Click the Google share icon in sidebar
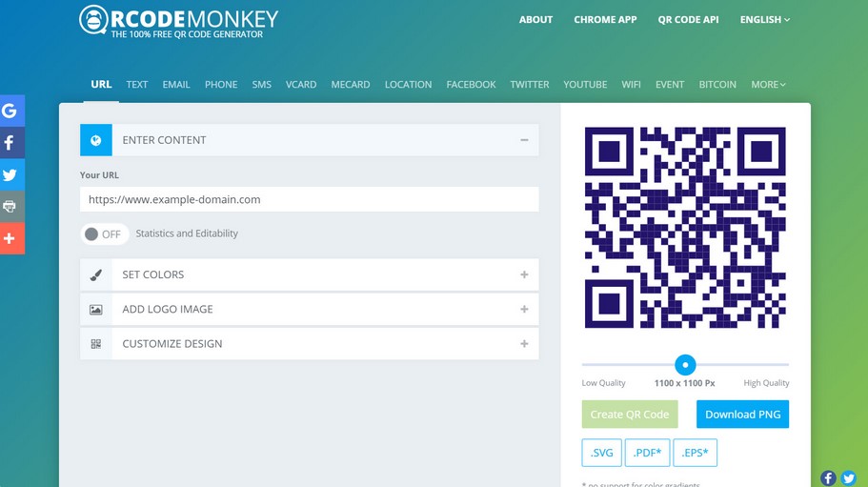The height and width of the screenshot is (487, 868). 10,111
